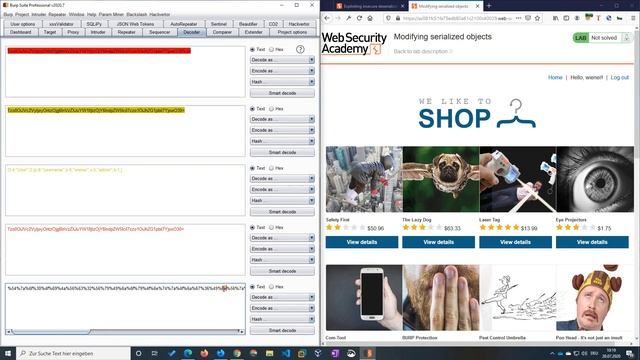Open Task View in the taskbar
This screenshot has height=360, width=640.
point(155,353)
